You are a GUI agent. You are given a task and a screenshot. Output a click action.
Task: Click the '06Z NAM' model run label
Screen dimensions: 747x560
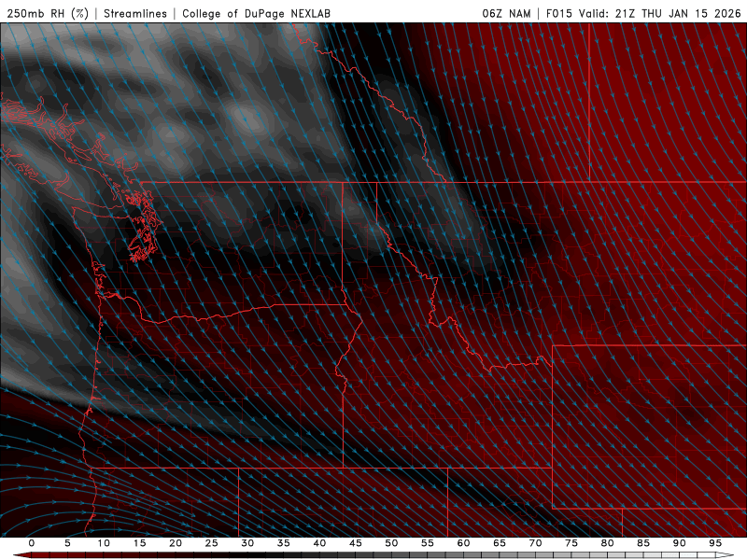coord(506,13)
